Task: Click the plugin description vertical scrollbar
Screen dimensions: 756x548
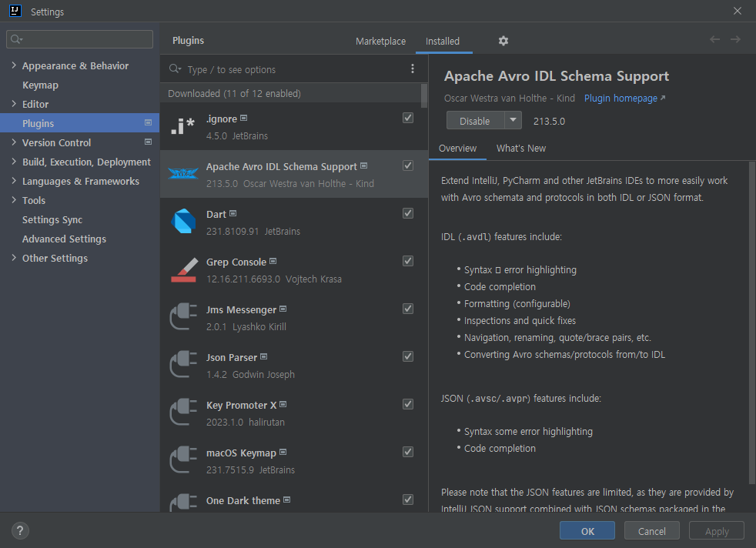Action: pos(751,323)
